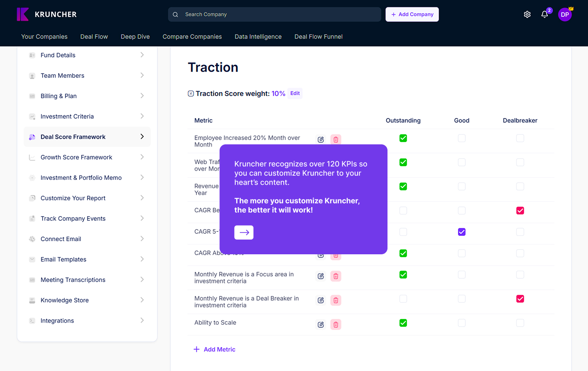
Task: Open the Compare Companies tab
Action: [192, 37]
